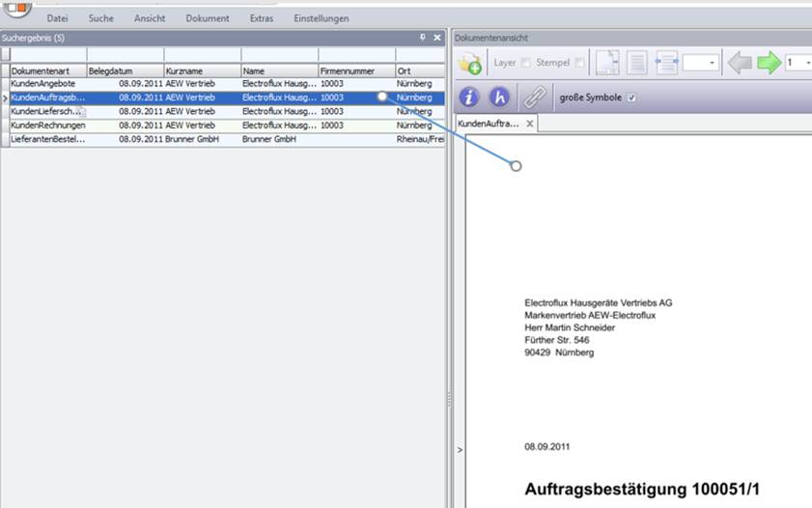Click the date 08.09.2011 in the document
The image size is (812, 508).
click(x=546, y=447)
